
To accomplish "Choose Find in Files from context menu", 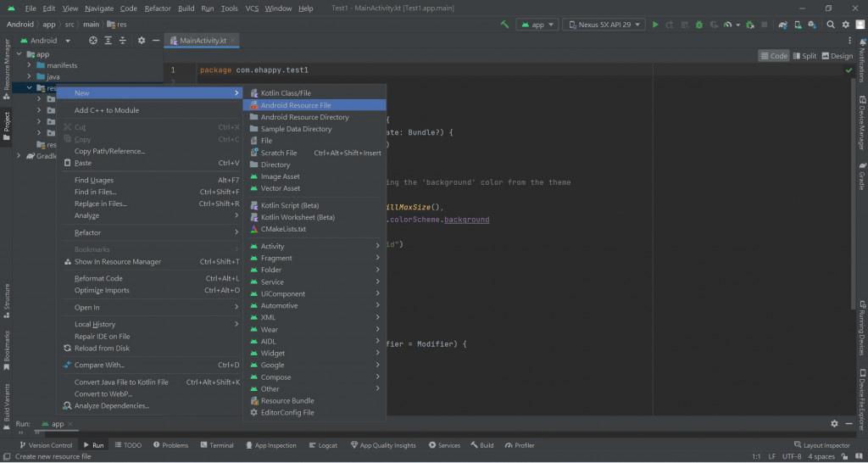I will pyautogui.click(x=151, y=192).
